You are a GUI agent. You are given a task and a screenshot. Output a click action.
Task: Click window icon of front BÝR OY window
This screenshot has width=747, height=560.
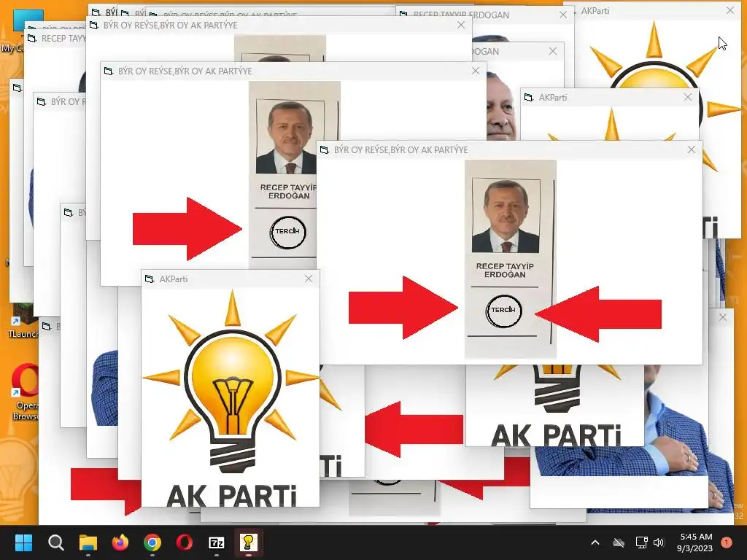coord(325,150)
